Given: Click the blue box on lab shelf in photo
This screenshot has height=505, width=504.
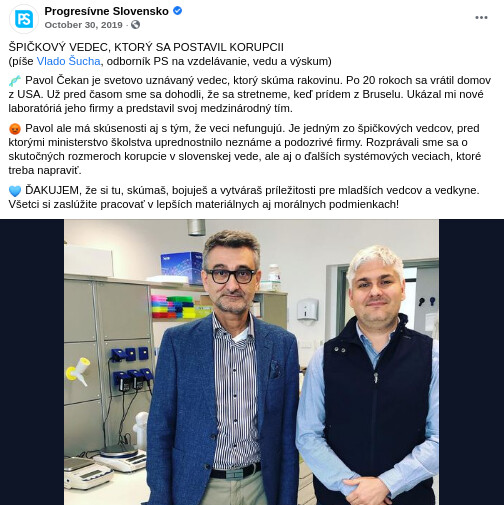Looking at the screenshot, I should pos(182,267).
